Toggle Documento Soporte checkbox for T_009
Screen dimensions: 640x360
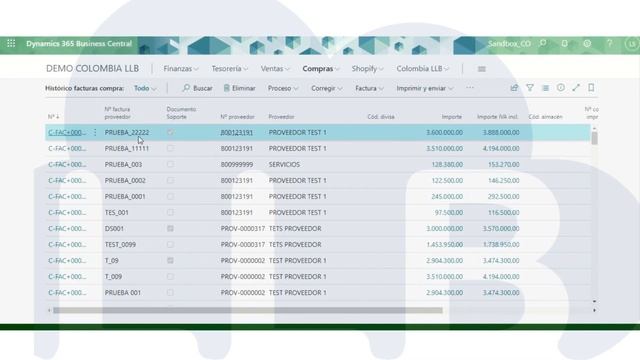point(170,277)
